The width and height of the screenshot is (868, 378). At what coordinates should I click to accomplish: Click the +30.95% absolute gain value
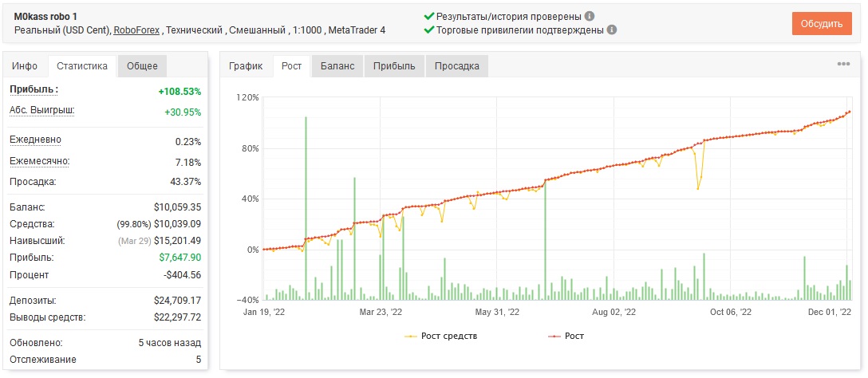[x=183, y=112]
